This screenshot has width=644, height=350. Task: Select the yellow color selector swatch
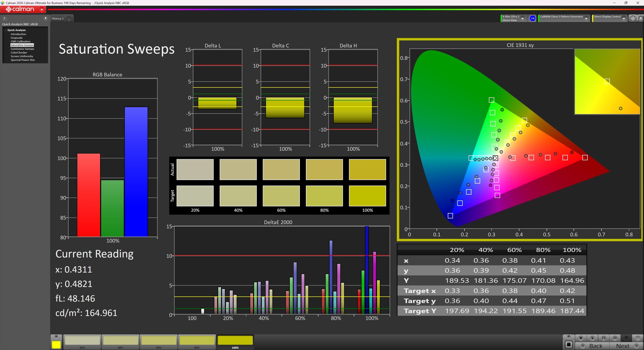pos(56,345)
